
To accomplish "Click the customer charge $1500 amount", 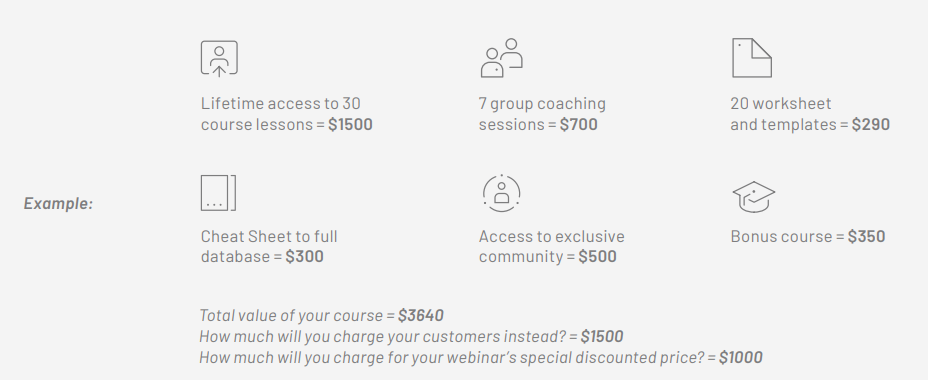I will 602,337.
